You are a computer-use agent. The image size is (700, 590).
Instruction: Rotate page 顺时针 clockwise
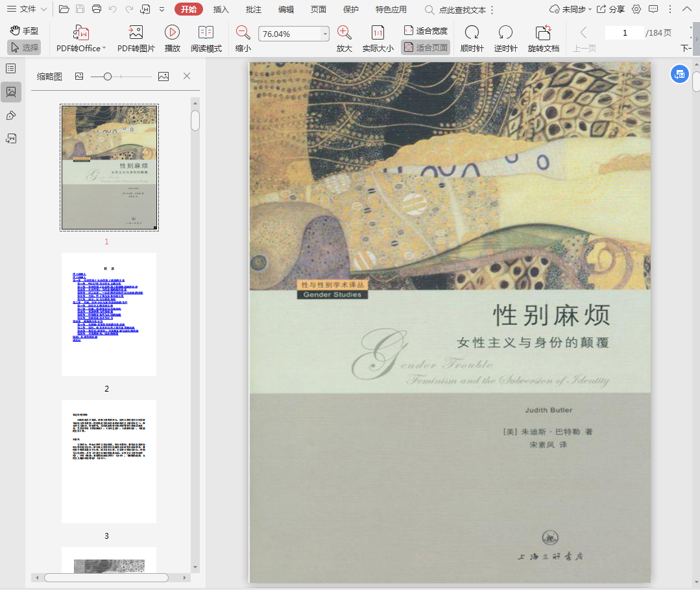coord(472,39)
